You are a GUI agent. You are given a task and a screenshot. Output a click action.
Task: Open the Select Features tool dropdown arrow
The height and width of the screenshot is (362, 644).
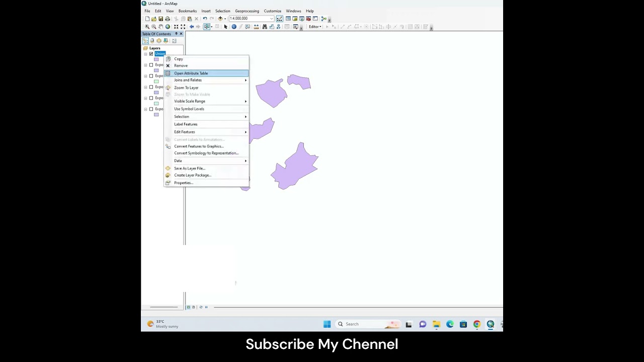[x=211, y=27]
